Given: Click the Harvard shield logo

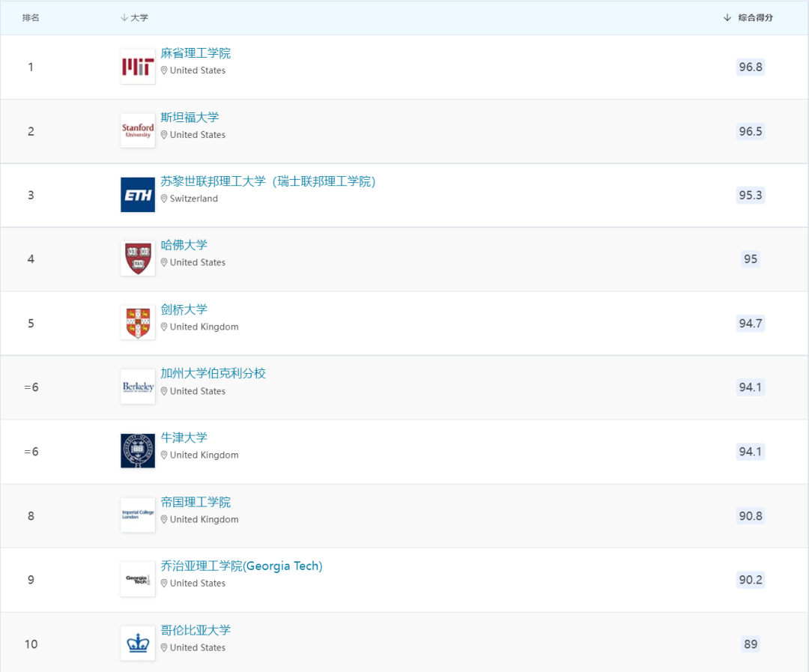Looking at the screenshot, I should coord(138,258).
